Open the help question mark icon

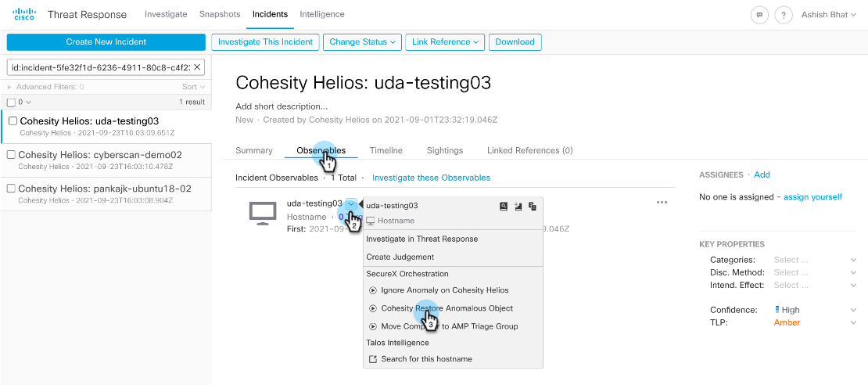784,15
